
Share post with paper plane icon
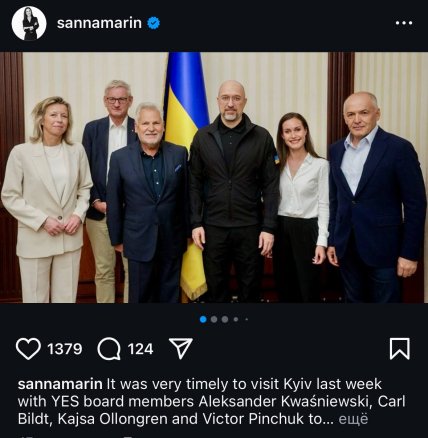click(181, 348)
